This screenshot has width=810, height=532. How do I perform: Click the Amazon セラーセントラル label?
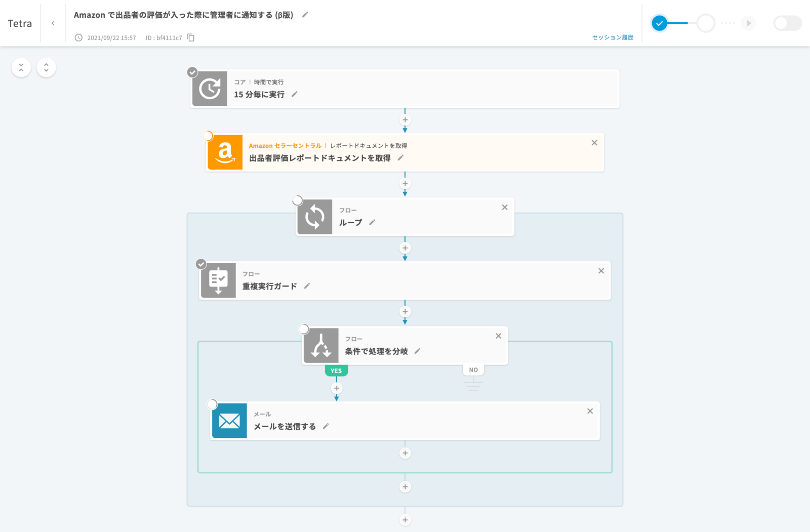click(285, 146)
